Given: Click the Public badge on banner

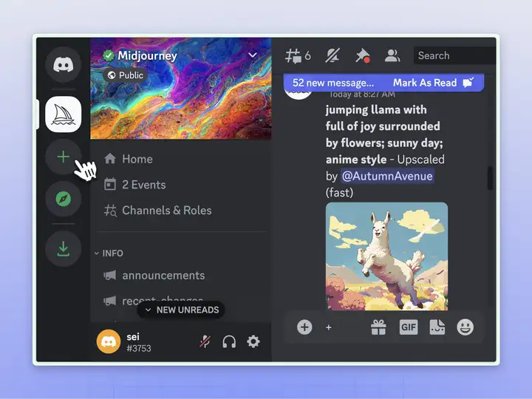Looking at the screenshot, I should tap(125, 75).
